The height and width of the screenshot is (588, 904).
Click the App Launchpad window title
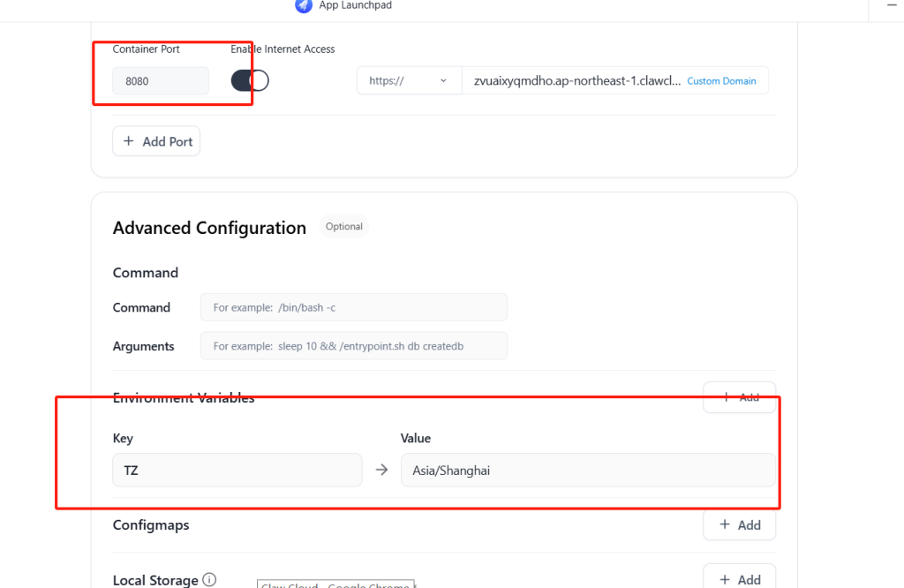click(x=356, y=5)
